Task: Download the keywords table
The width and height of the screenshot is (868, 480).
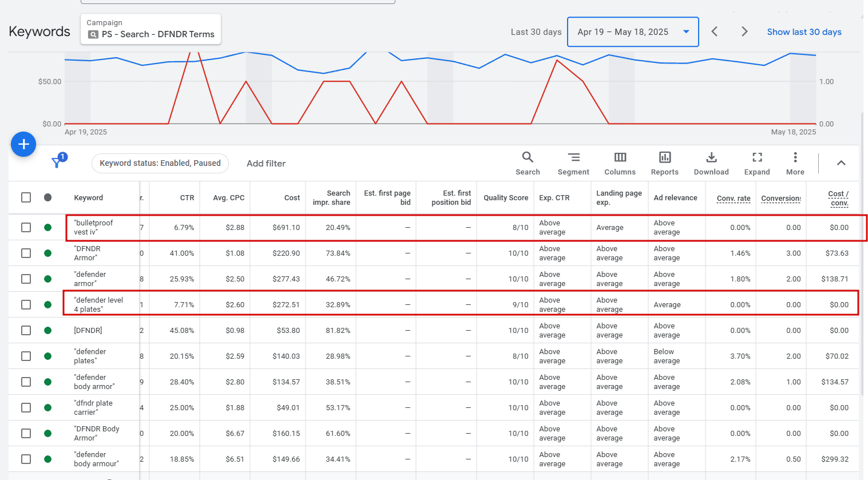Action: point(711,157)
